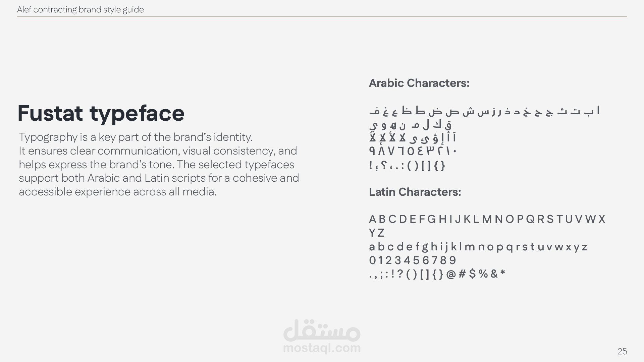The width and height of the screenshot is (644, 362).
Task: Click the Latin digits 0–9 row
Action: click(x=413, y=260)
